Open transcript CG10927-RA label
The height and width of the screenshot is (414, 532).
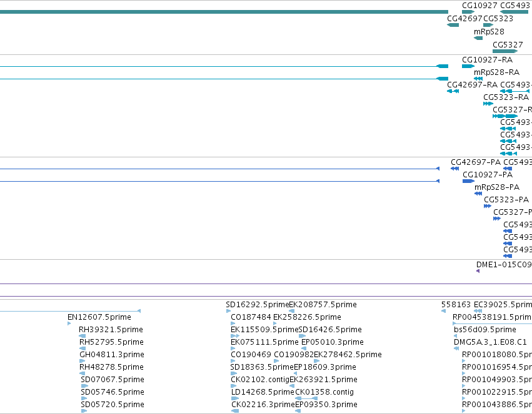point(487,60)
